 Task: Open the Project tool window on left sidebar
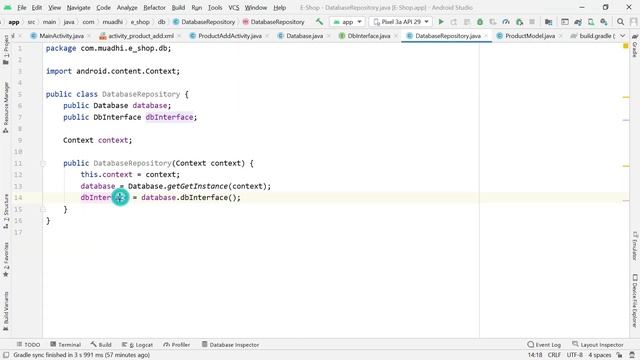pyautogui.click(x=6, y=49)
